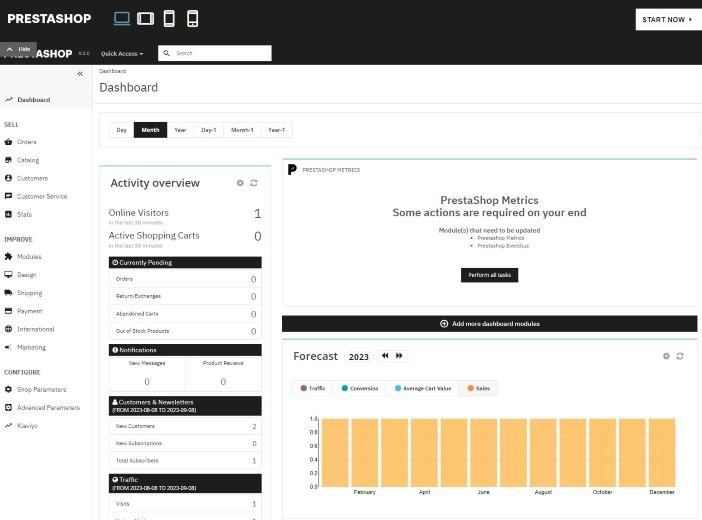Open Forecast settings gear
Viewport: 702px width, 520px height.
(666, 356)
